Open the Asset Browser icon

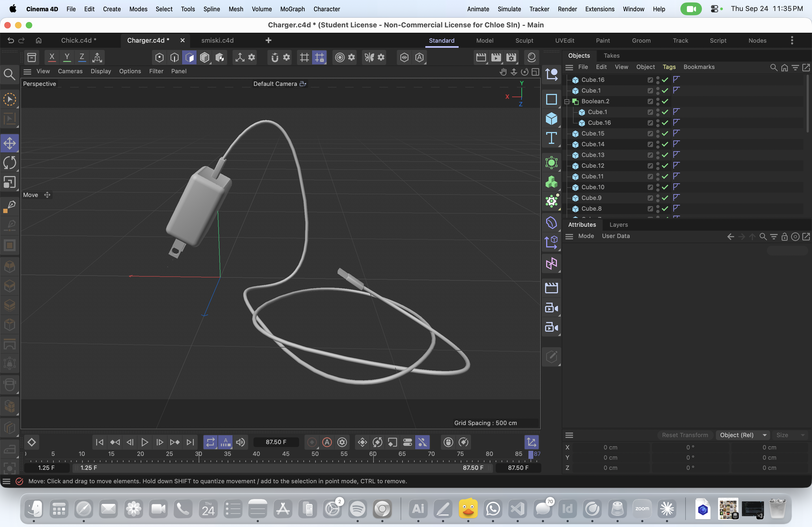32,57
